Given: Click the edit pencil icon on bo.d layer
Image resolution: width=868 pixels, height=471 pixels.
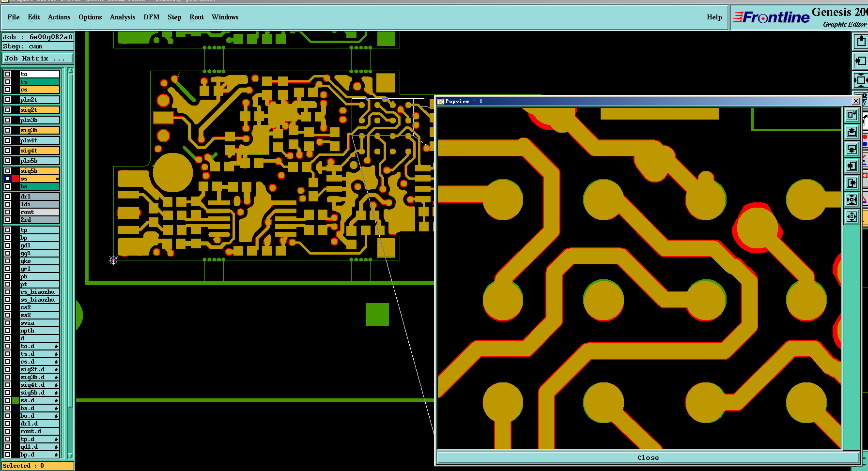Looking at the screenshot, I should [56, 416].
